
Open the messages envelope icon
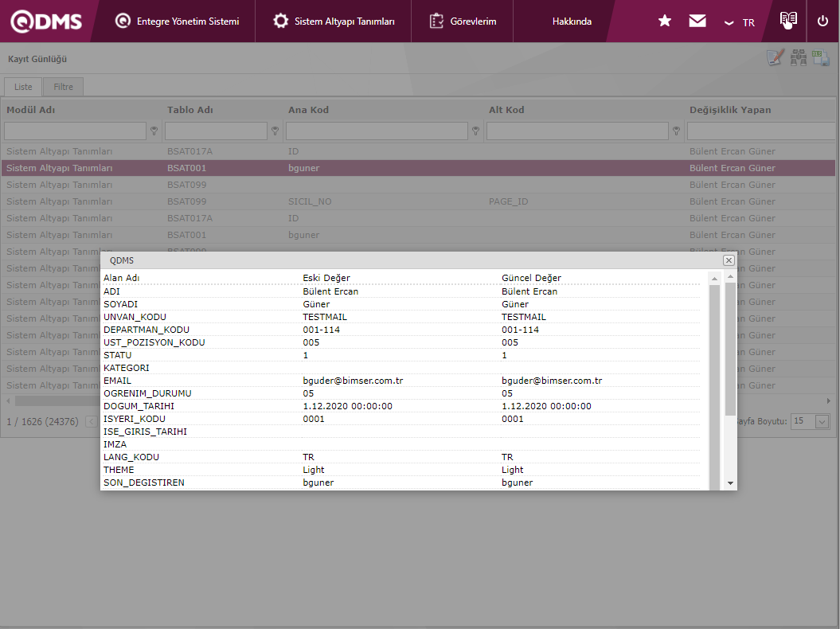(x=697, y=21)
